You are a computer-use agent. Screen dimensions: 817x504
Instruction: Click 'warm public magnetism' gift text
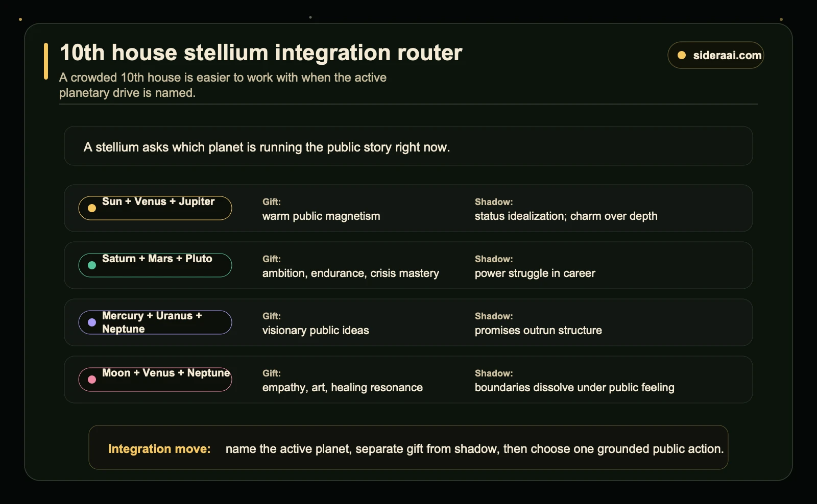tap(321, 216)
